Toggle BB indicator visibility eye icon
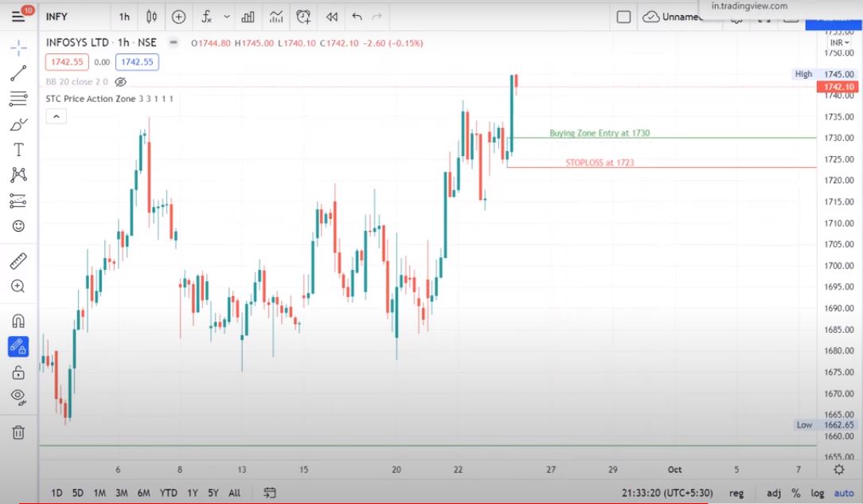This screenshot has width=863, height=504. [x=121, y=82]
